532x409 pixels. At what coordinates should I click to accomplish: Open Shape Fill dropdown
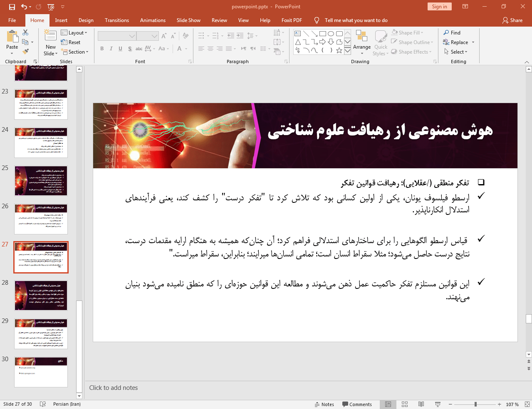tap(407, 33)
